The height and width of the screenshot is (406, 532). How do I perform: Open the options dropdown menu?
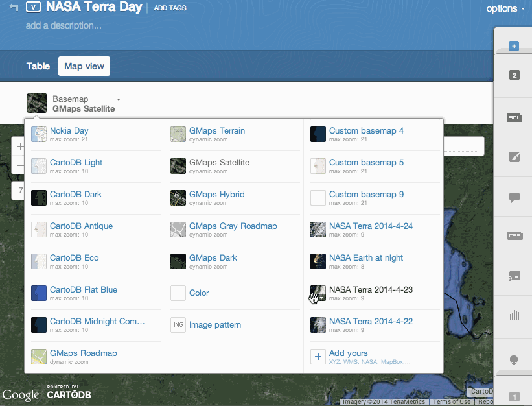coord(505,8)
